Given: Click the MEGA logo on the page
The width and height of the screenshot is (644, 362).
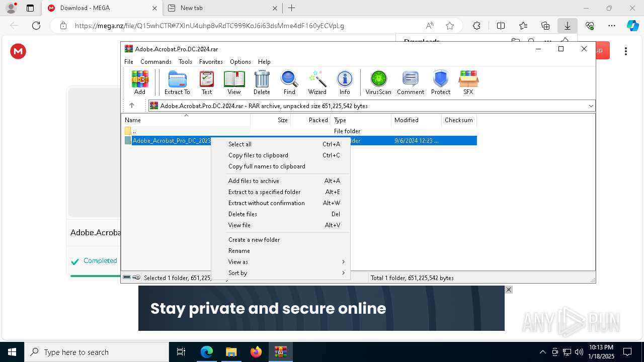Looking at the screenshot, I should [x=18, y=51].
